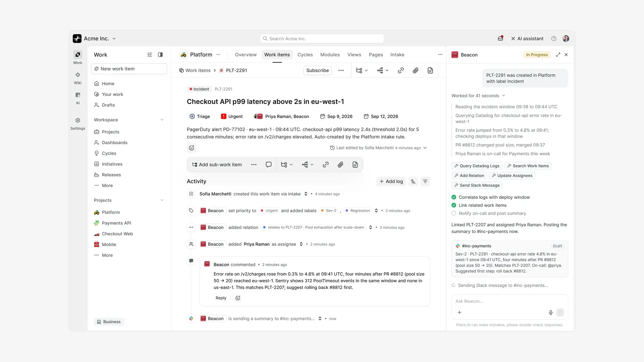
Task: Switch to the Cycles tab
Action: 305,55
